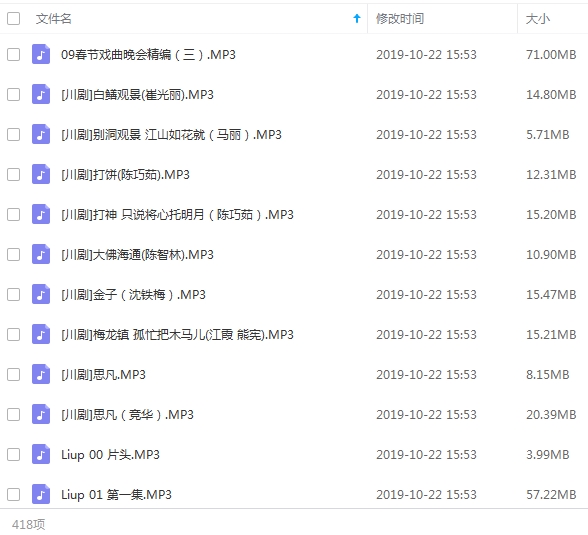The image size is (588, 535).
Task: Click size value 12.31MB
Action: click(551, 175)
